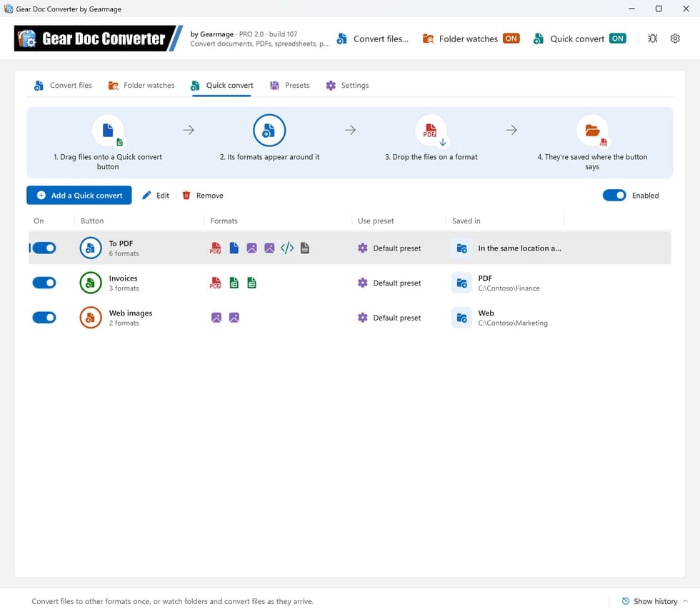Open settings gear icon in header
Image resolution: width=700 pixels, height=614 pixels.
(675, 39)
